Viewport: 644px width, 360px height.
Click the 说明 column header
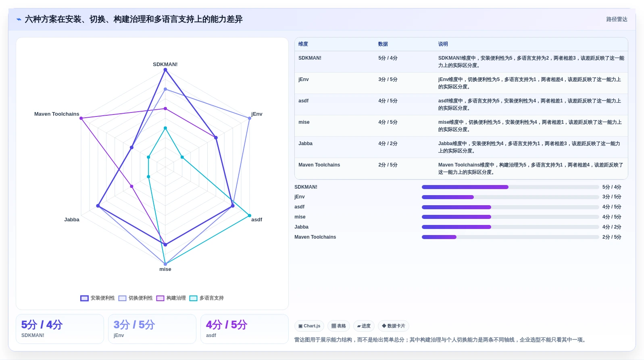pos(443,44)
